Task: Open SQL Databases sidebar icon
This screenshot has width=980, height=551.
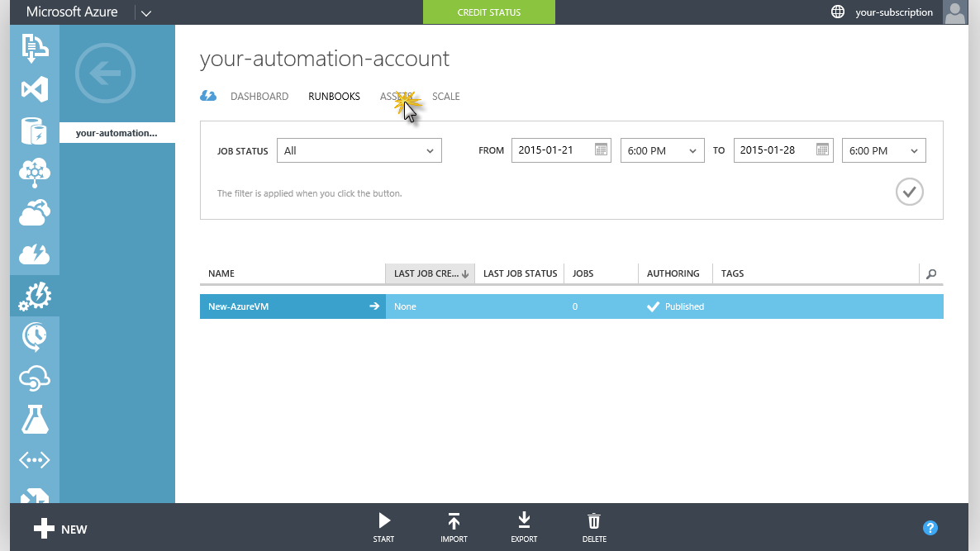Action: [35, 131]
